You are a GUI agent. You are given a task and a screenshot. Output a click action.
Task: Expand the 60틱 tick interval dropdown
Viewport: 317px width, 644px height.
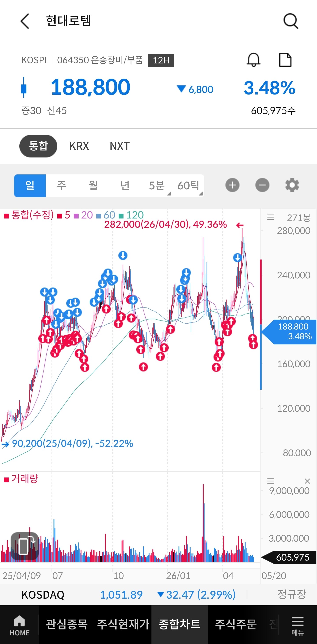pyautogui.click(x=188, y=186)
